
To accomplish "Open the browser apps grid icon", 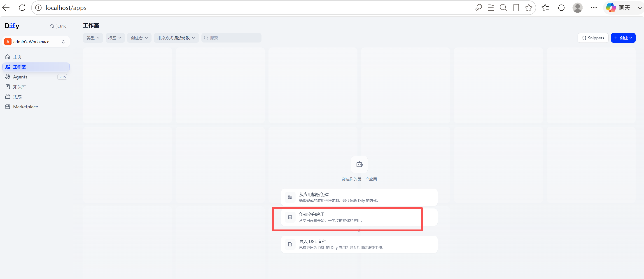I will [491, 8].
